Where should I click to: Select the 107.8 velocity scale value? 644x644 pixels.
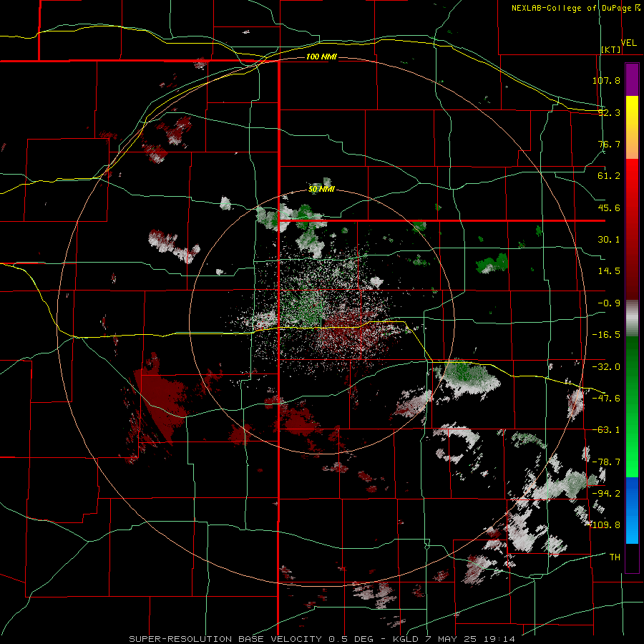[x=606, y=80]
